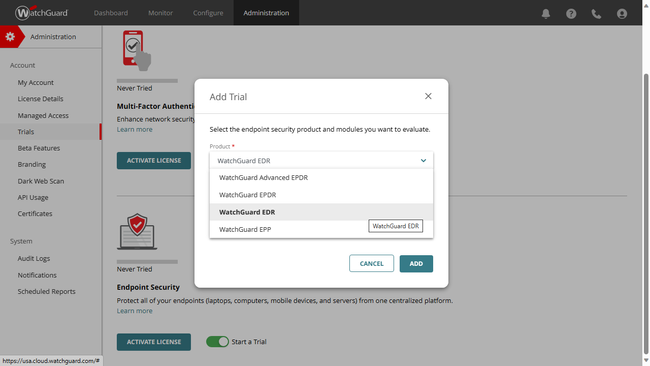Click the Administration sidebar title
Viewport: 650px width, 366px height.
53,36
